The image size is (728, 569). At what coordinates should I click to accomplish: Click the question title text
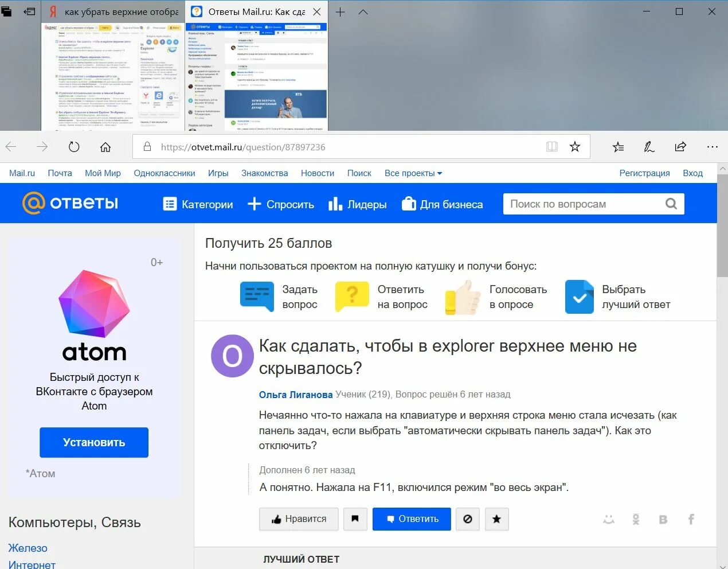(448, 357)
